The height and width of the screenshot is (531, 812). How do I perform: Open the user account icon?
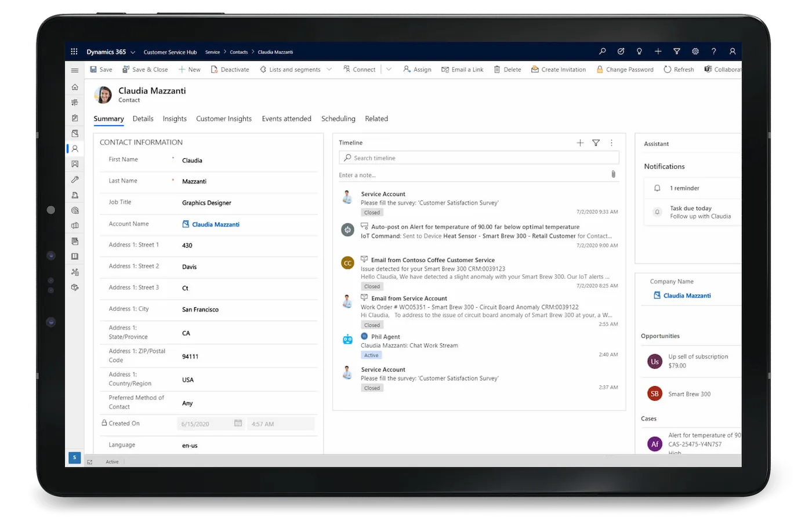[x=733, y=52]
